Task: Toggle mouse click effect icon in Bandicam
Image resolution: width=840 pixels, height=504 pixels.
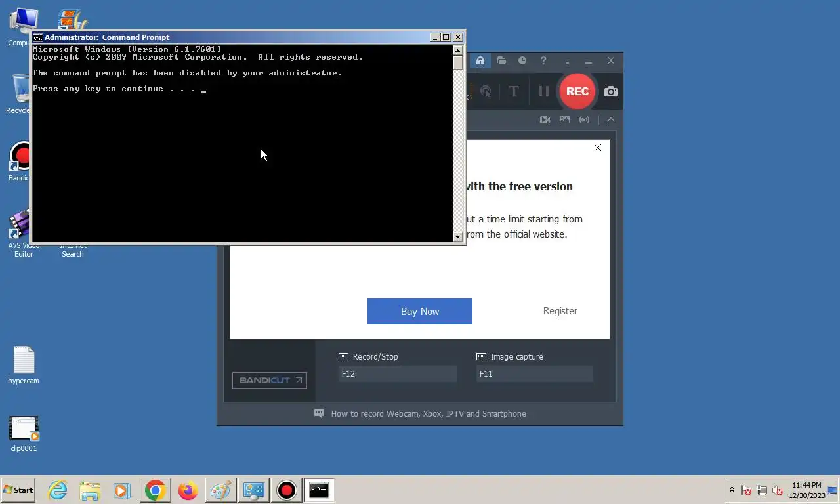Action: click(x=486, y=91)
